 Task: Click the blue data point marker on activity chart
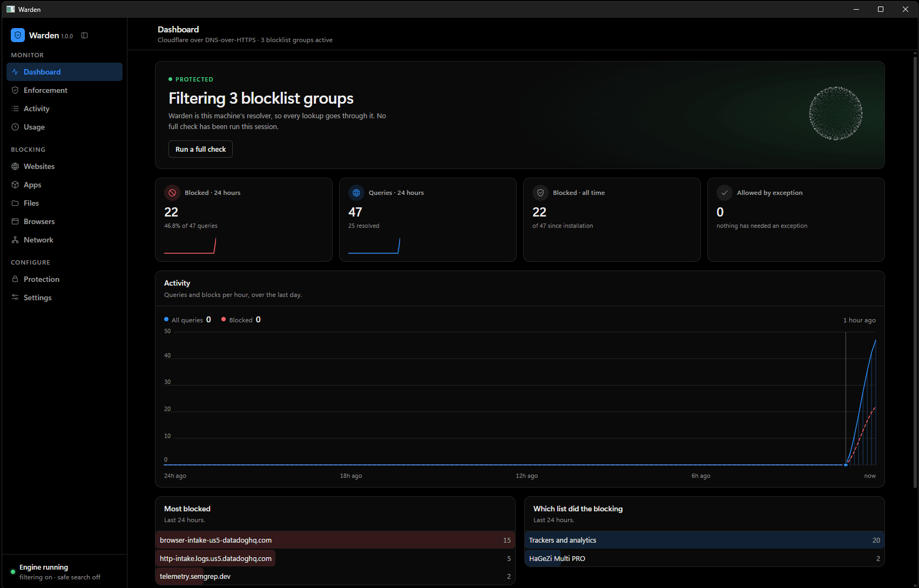tap(846, 465)
